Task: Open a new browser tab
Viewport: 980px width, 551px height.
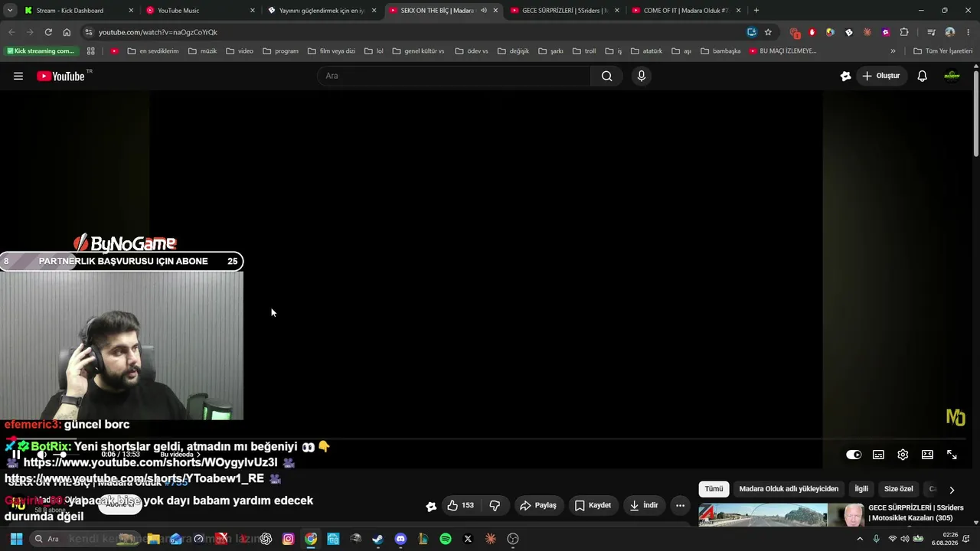Action: pyautogui.click(x=756, y=11)
